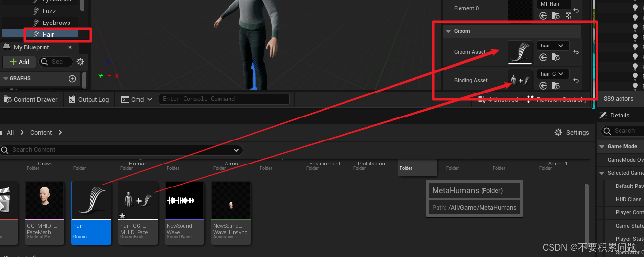
Task: Use selected asset for Groom Asset
Action: click(543, 57)
